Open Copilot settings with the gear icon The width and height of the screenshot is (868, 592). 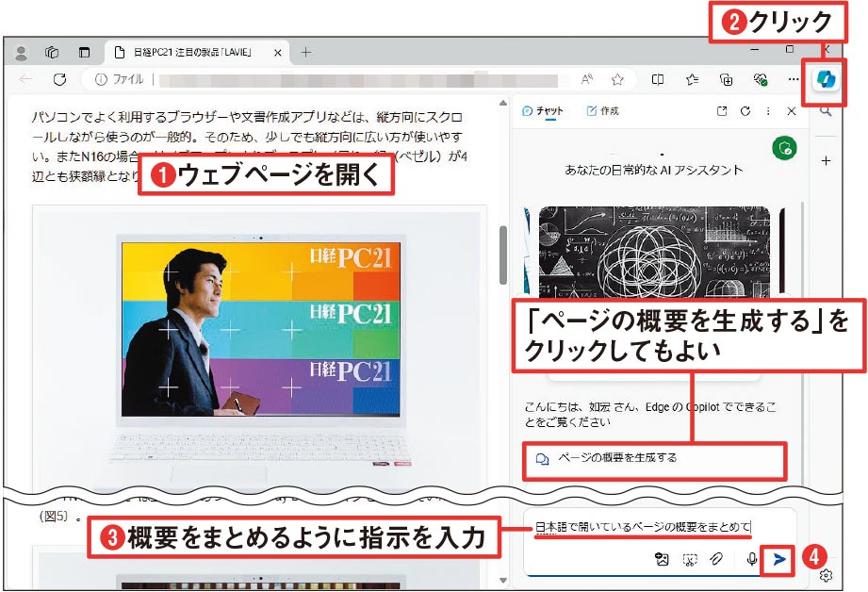click(826, 575)
